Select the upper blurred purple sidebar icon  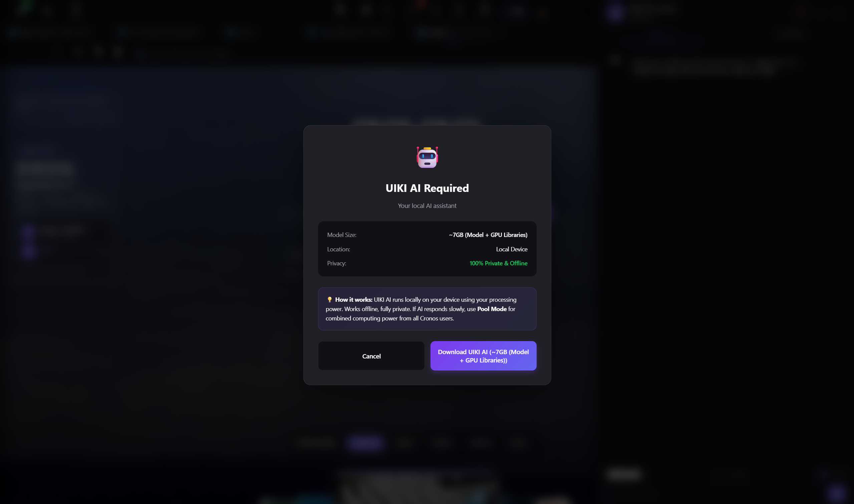coord(28,231)
